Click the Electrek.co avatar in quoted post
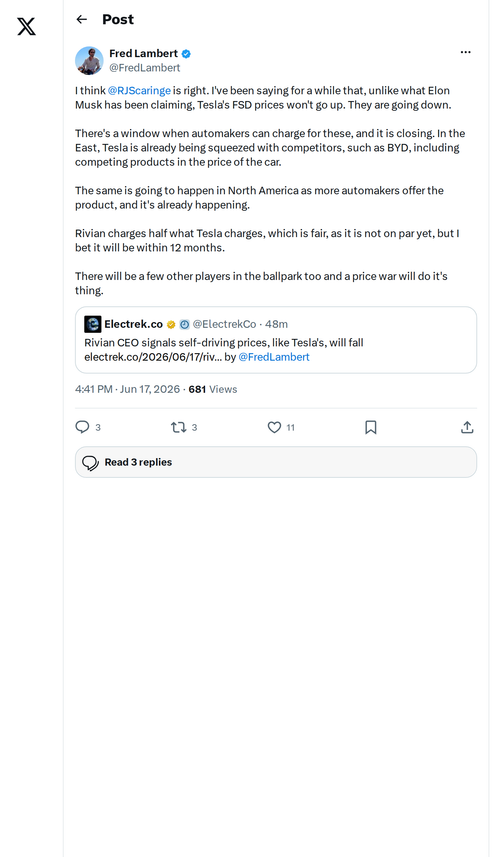This screenshot has height=857, width=500. coord(92,324)
